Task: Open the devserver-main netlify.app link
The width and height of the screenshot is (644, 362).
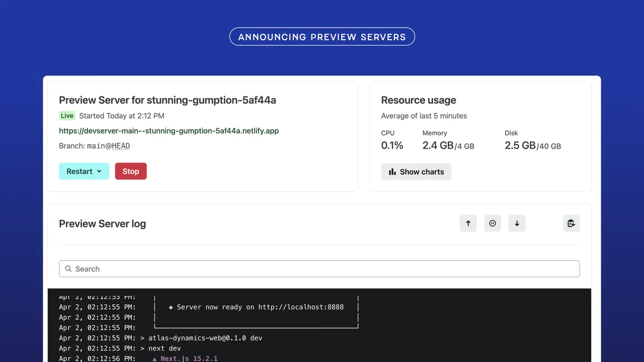Action: (169, 131)
